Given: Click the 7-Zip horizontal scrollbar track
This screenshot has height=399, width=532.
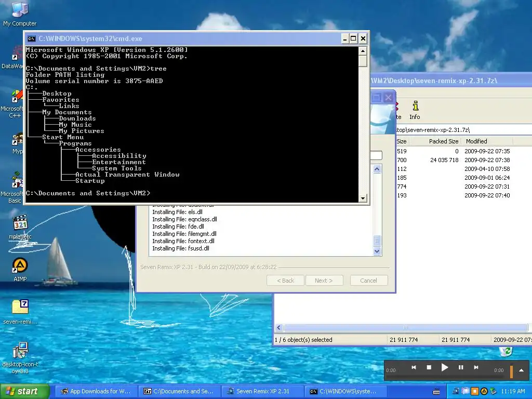Looking at the screenshot, I should click(x=405, y=327).
